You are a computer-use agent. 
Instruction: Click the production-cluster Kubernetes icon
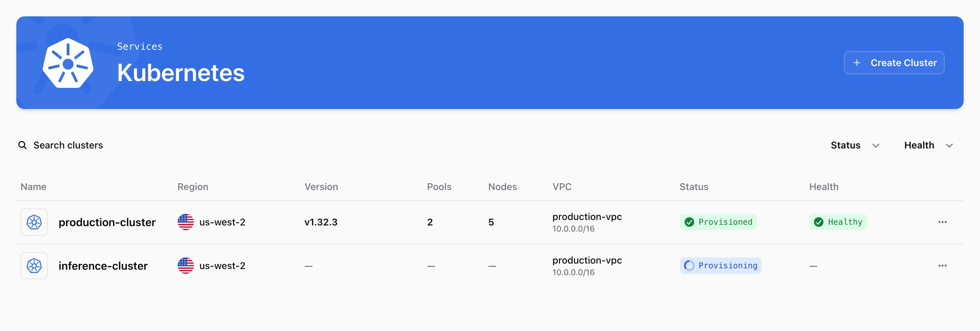point(34,222)
